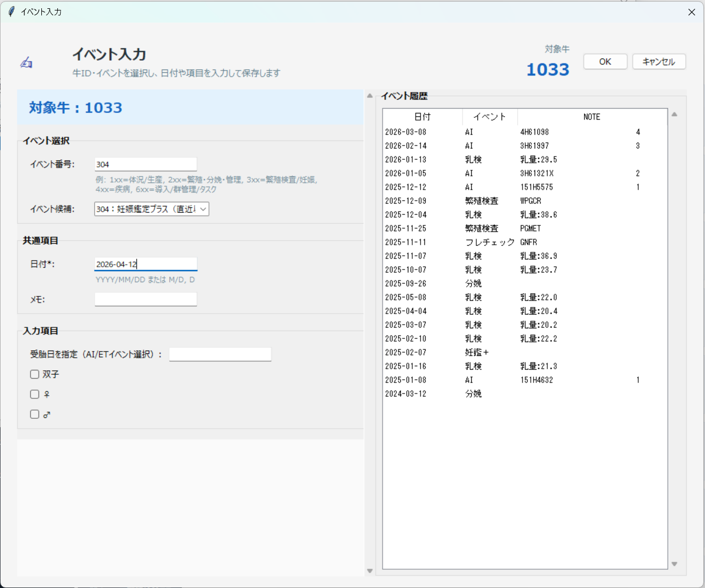Select the 2026-01-13 乳検 row
The image size is (705, 588).
coord(525,160)
